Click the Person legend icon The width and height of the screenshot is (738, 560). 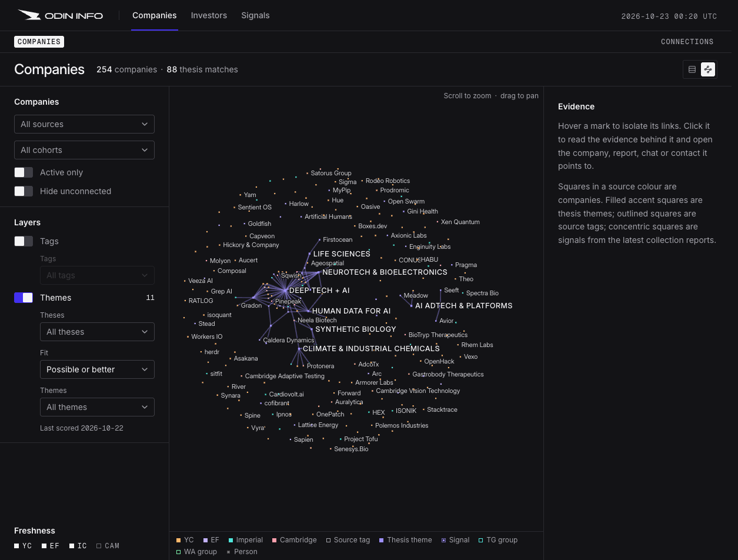tap(228, 552)
